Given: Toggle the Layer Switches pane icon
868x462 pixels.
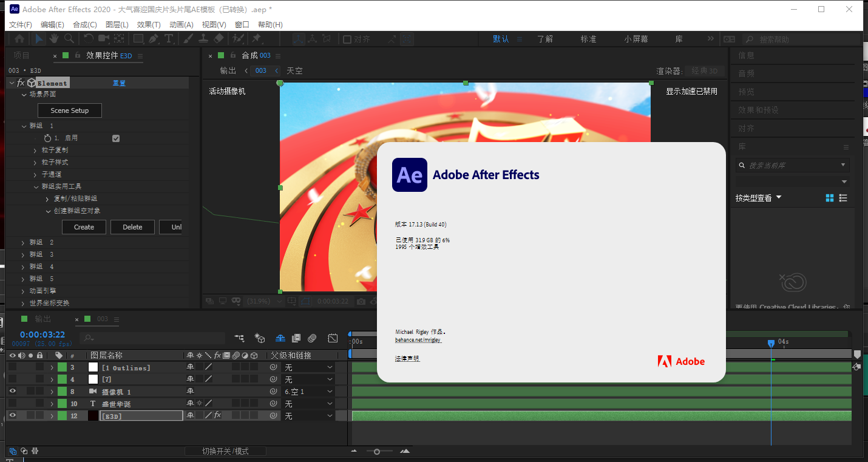Looking at the screenshot, I should pyautogui.click(x=13, y=451).
